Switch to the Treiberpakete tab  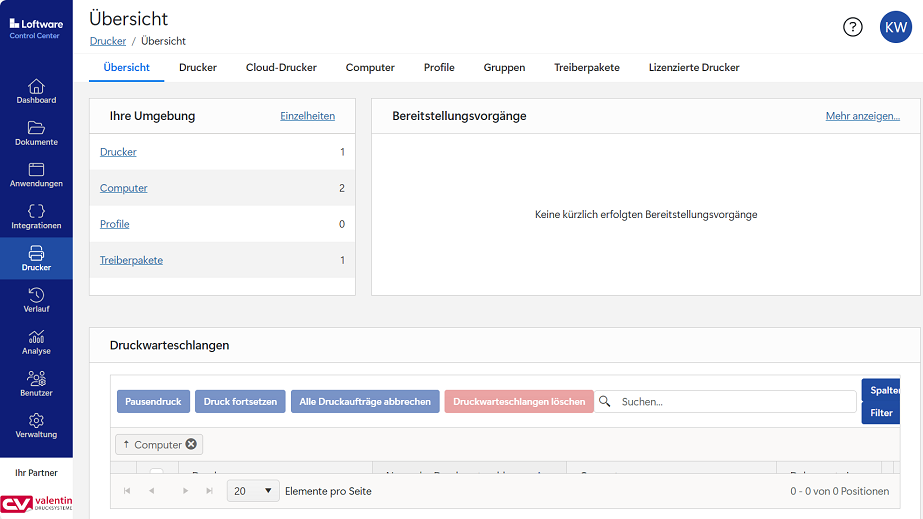pyautogui.click(x=587, y=68)
